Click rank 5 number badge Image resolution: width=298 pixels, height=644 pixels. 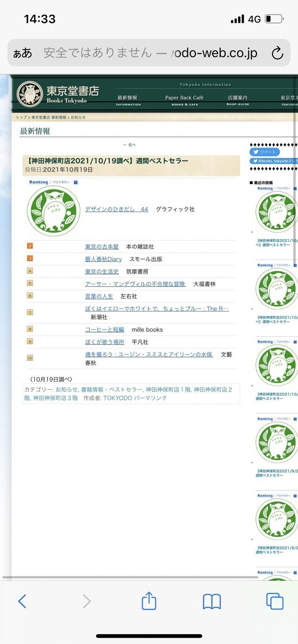tap(30, 283)
